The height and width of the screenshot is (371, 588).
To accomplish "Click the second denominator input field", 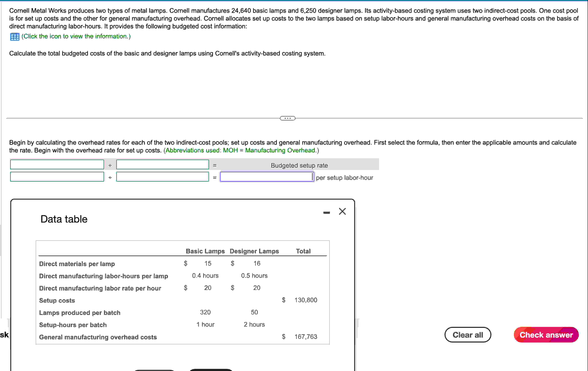I will [162, 177].
